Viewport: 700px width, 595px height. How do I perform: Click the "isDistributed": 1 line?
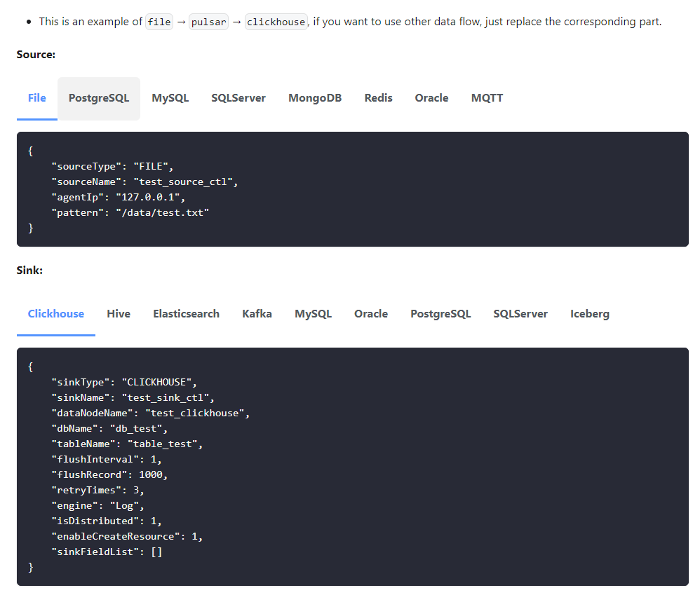pos(106,521)
